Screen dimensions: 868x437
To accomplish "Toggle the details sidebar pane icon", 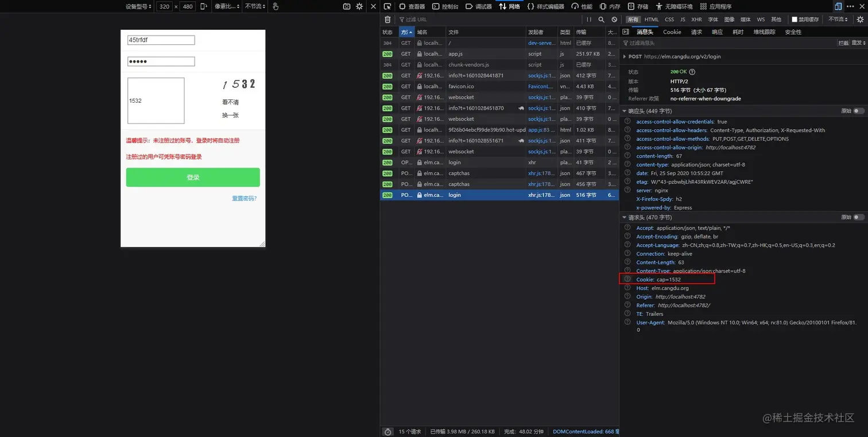I will (x=626, y=32).
